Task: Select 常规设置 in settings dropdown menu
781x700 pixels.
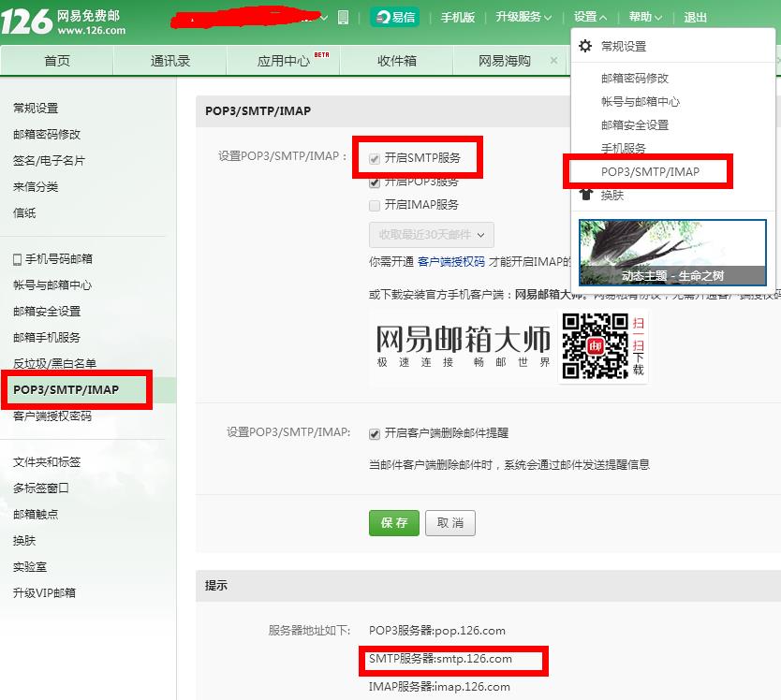Action: [x=623, y=46]
